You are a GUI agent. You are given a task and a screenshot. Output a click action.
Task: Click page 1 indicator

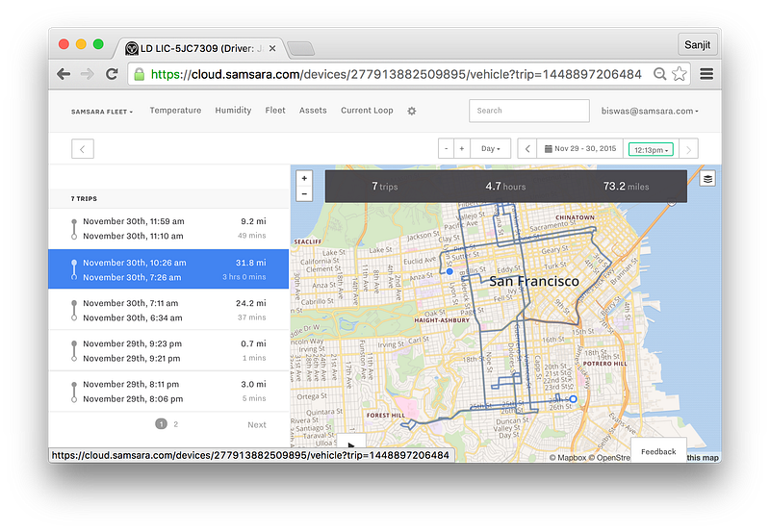click(161, 424)
